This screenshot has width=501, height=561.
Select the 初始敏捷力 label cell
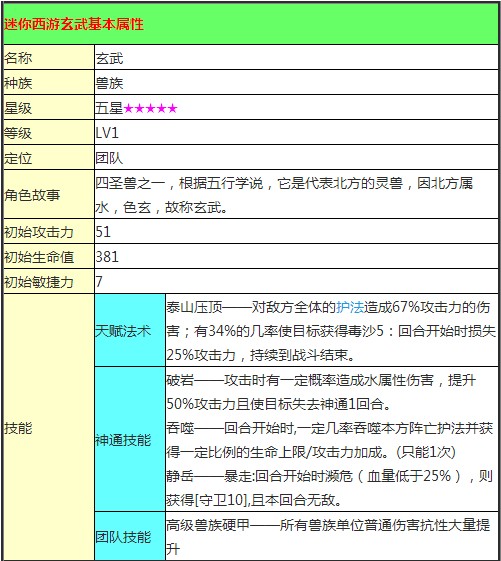point(49,282)
